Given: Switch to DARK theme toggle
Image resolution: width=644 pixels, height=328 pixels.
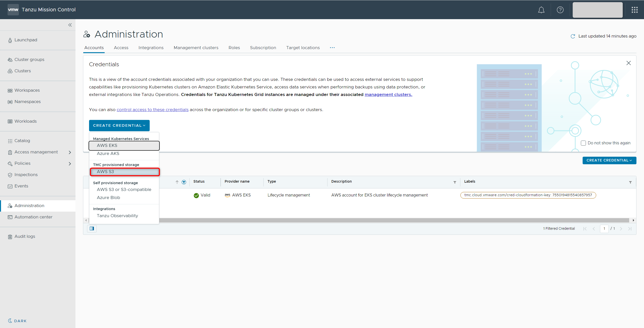Looking at the screenshot, I should tap(17, 321).
